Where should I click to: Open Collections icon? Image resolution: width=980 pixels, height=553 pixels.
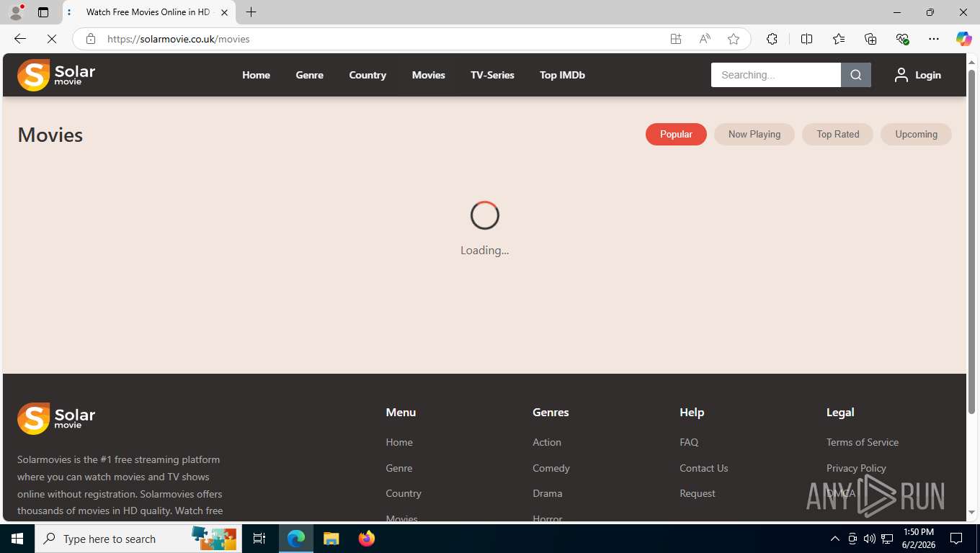(x=870, y=39)
